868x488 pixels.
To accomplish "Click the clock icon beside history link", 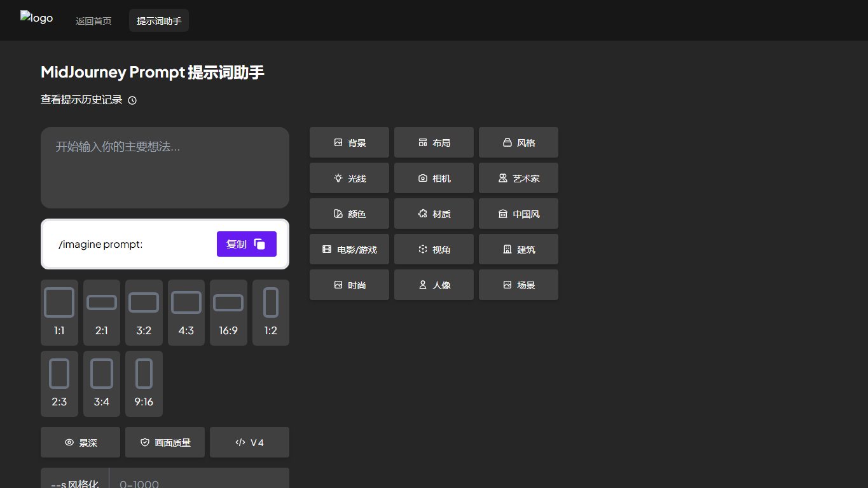I will point(132,100).
